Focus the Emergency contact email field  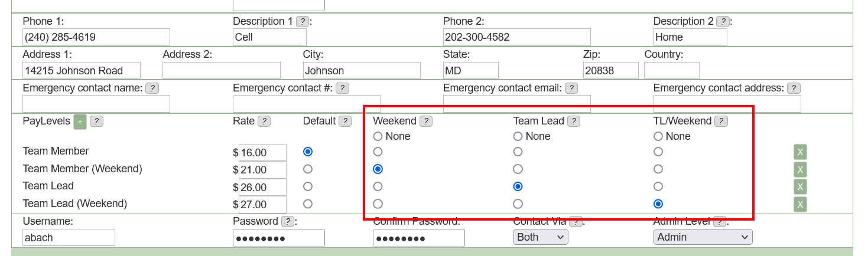click(517, 104)
